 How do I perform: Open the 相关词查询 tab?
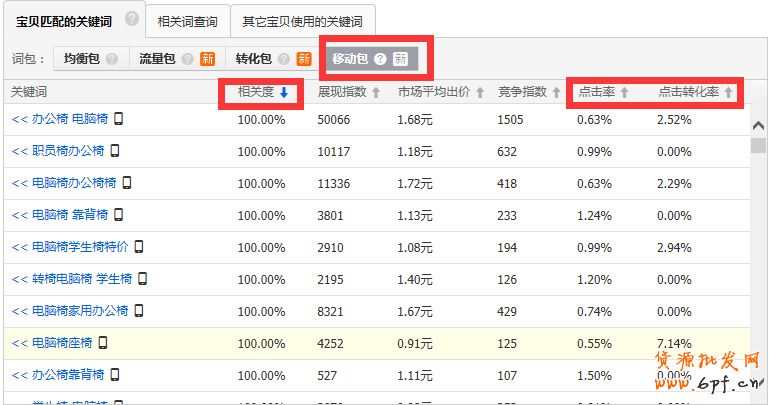pos(187,20)
